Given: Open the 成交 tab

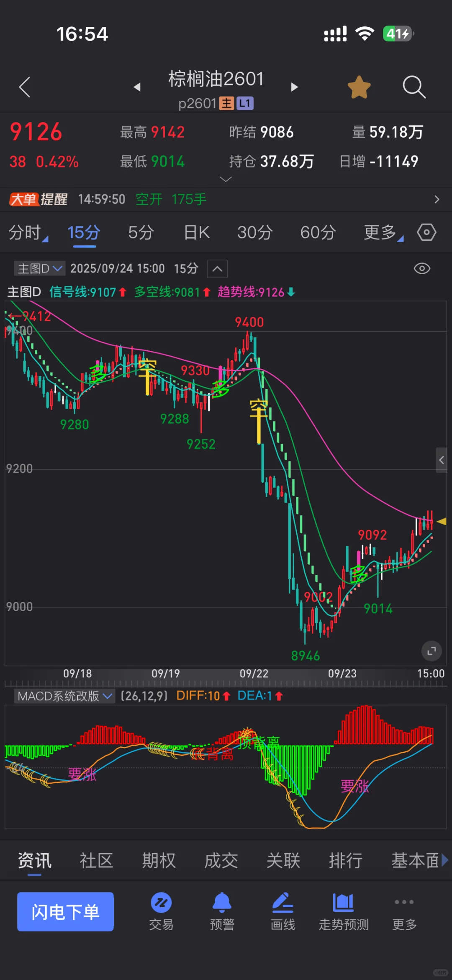Looking at the screenshot, I should click(221, 861).
